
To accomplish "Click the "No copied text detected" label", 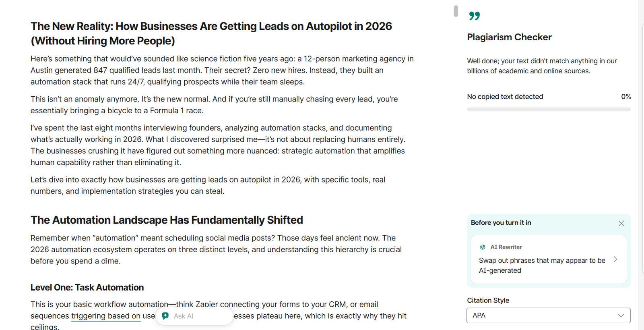I will 505,97.
